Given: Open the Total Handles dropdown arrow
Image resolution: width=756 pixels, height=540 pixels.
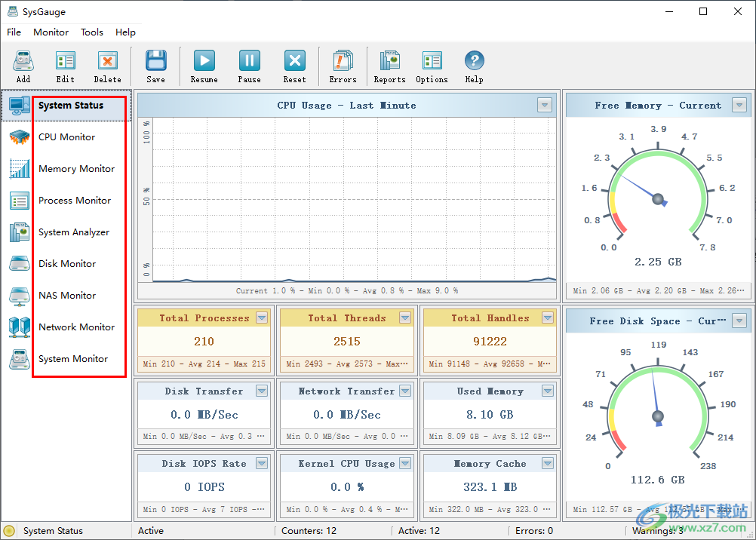Looking at the screenshot, I should [547, 318].
